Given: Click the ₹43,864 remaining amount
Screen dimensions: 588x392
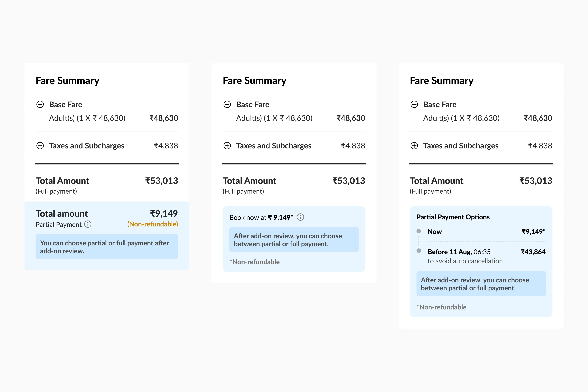Looking at the screenshot, I should 533,252.
